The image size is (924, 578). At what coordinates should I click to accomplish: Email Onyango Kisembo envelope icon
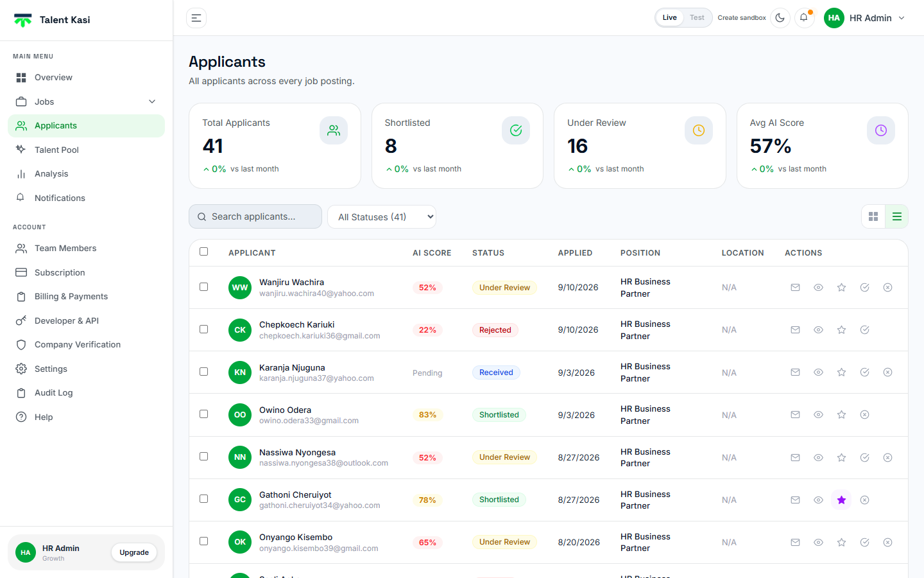[795, 543]
